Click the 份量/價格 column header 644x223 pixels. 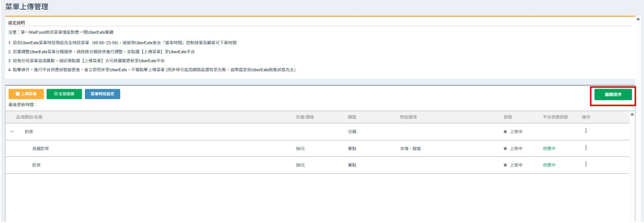(x=305, y=117)
